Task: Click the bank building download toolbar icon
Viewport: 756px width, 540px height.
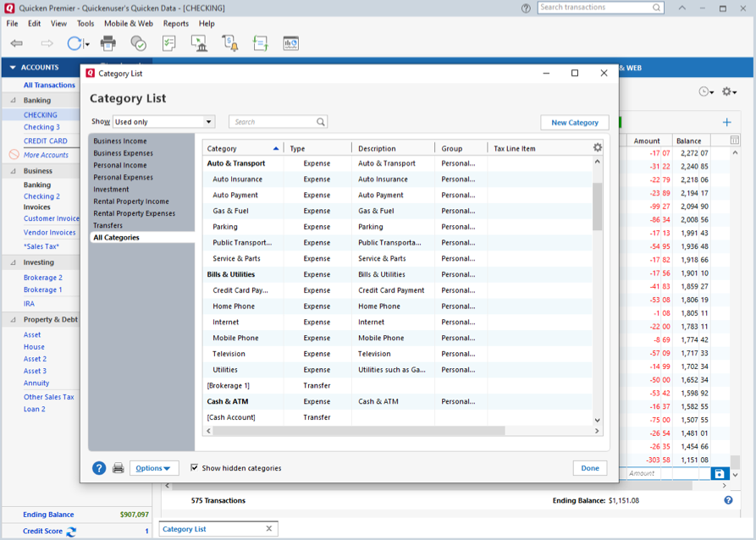Action: tap(199, 43)
